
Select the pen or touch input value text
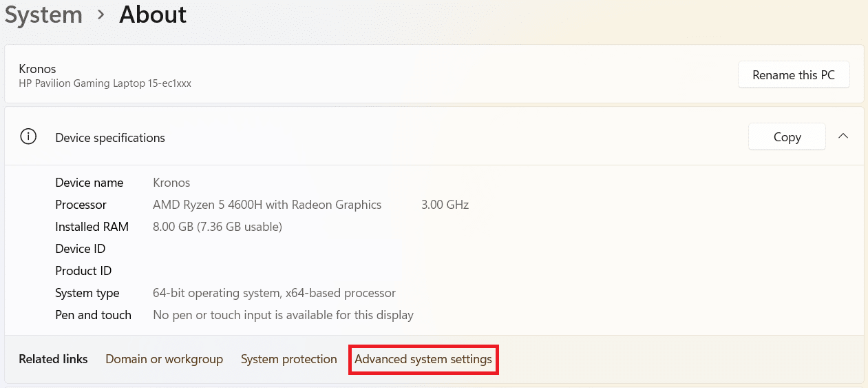(x=283, y=315)
